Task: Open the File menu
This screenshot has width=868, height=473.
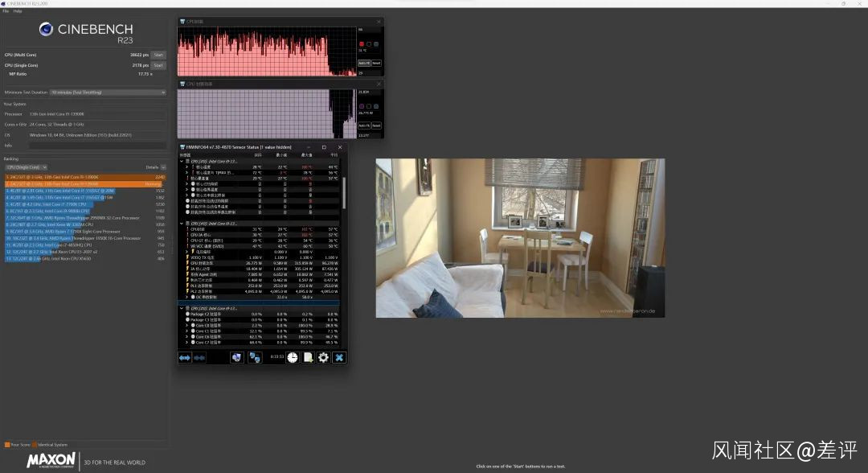Action: click(6, 11)
